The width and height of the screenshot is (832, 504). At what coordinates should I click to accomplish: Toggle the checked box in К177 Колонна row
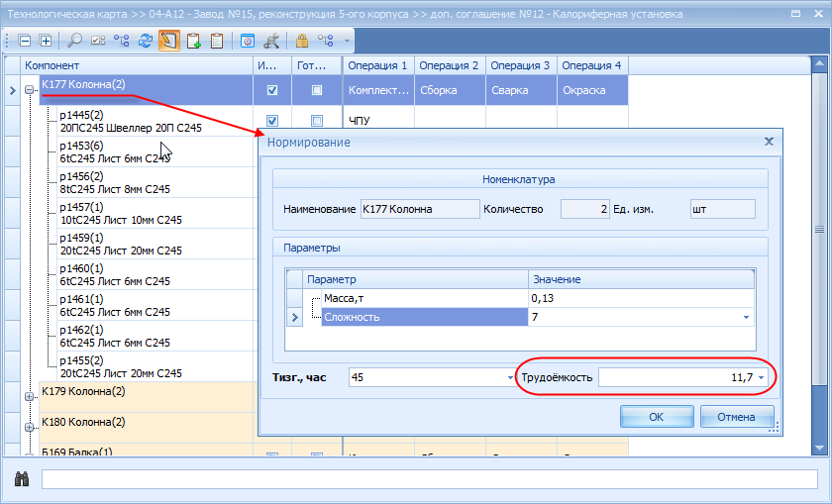272,90
